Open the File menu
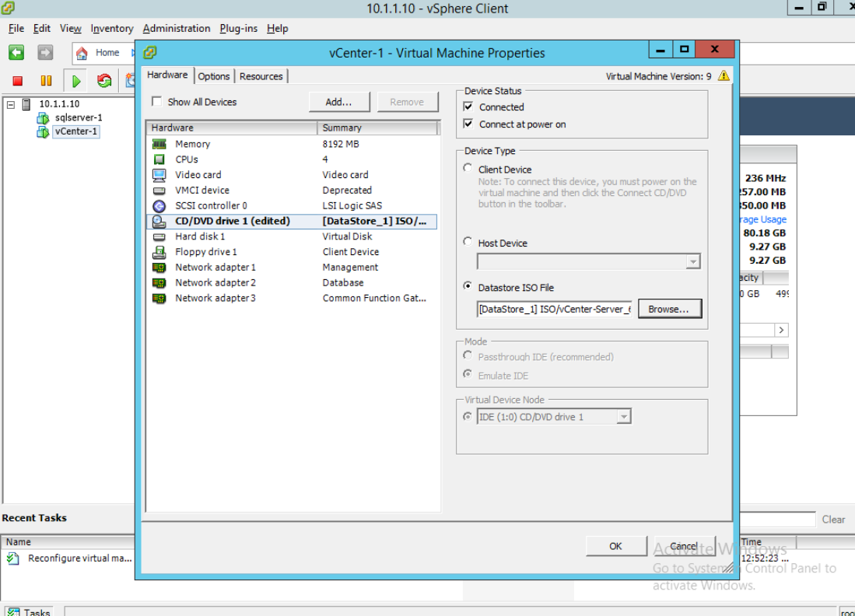This screenshot has height=616, width=855. 16,28
